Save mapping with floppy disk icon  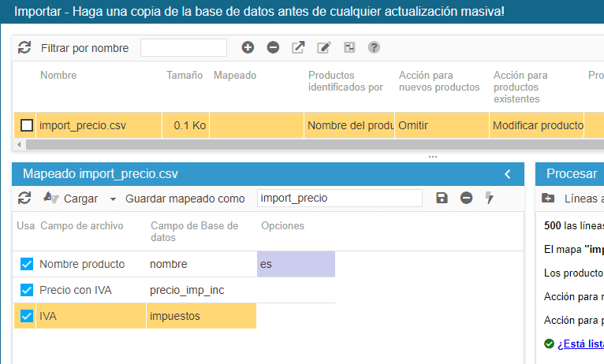pos(442,198)
